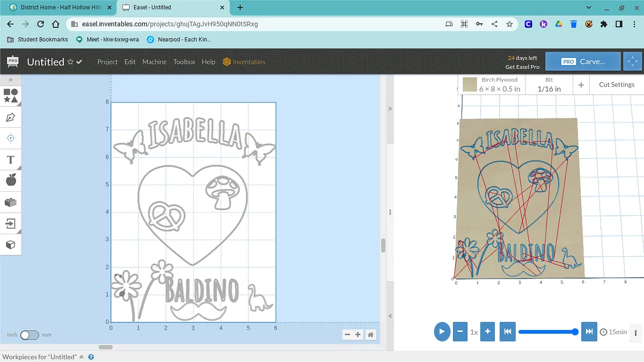Collapse preview pane with top double chevron
Viewport: 644px width, 362px height.
(390, 108)
